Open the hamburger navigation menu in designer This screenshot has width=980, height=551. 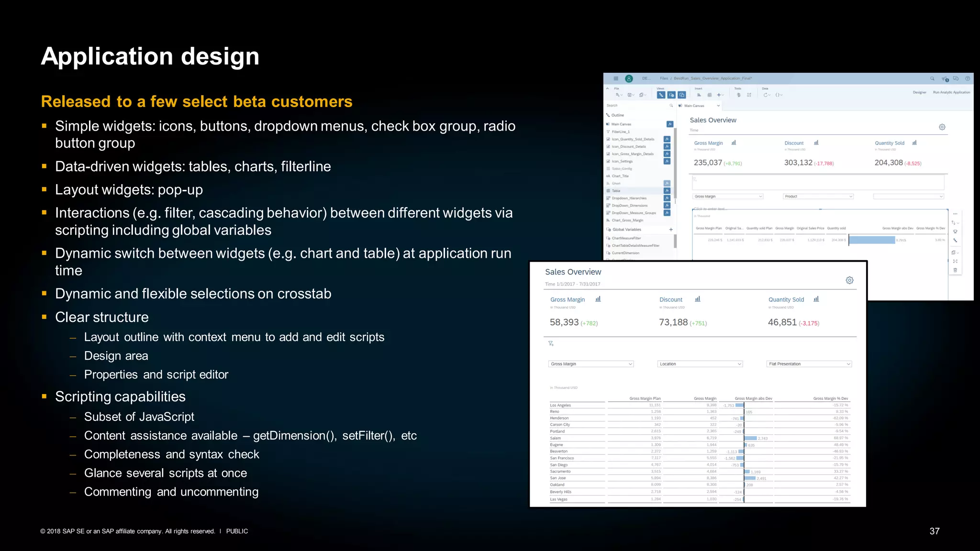616,78
